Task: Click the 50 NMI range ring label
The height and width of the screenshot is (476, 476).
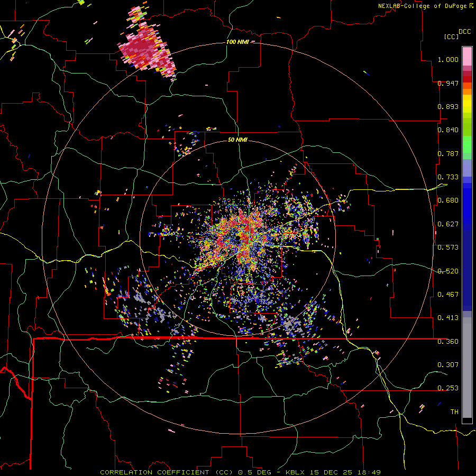Action: pos(237,140)
